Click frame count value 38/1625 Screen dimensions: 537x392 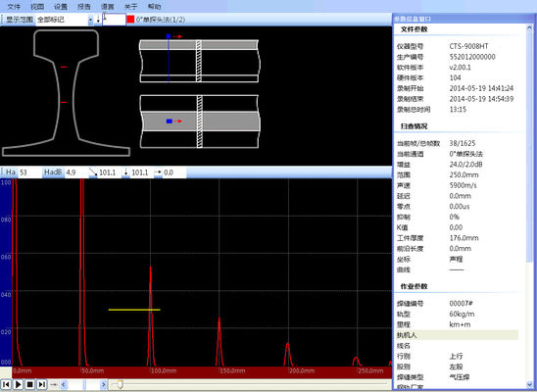pos(462,143)
